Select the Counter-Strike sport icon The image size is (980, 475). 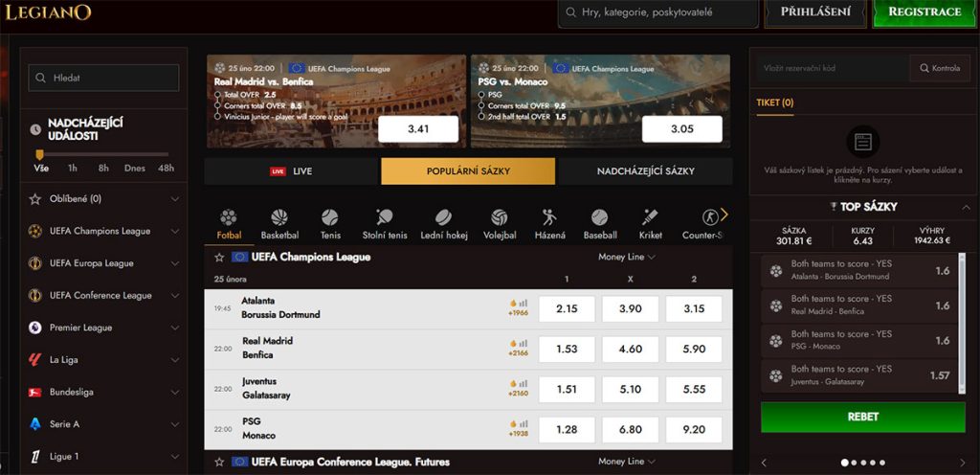coord(710,217)
